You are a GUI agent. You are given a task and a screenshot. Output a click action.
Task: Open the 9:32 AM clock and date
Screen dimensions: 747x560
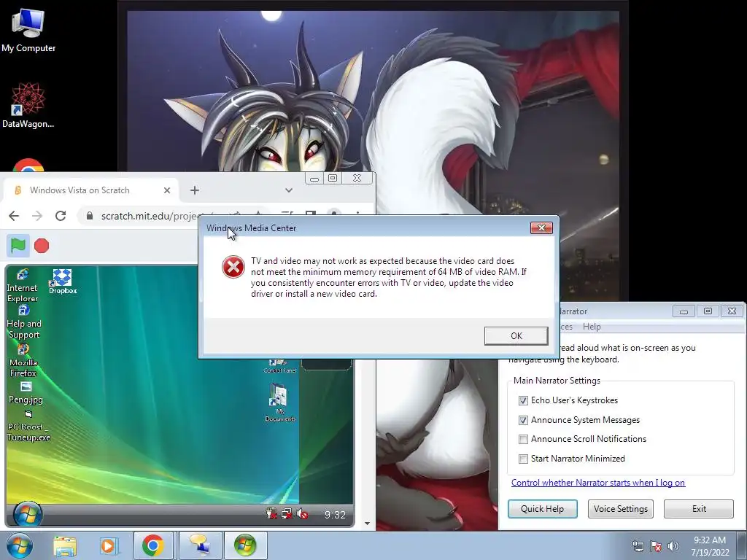(710, 546)
